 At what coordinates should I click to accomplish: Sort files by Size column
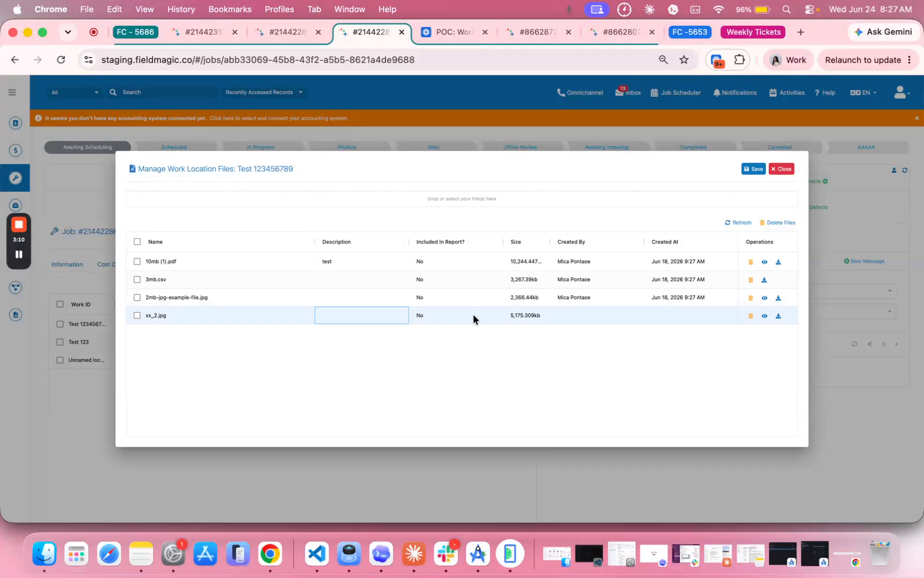(515, 242)
